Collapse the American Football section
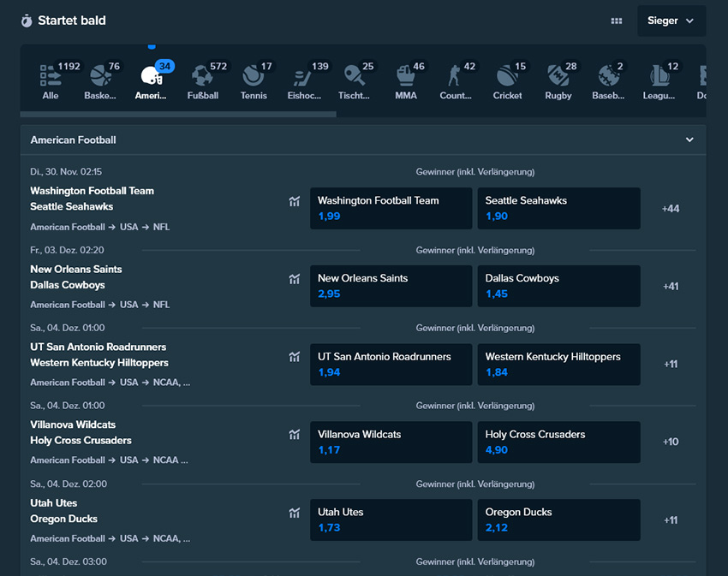Image resolution: width=728 pixels, height=576 pixels. [x=689, y=140]
